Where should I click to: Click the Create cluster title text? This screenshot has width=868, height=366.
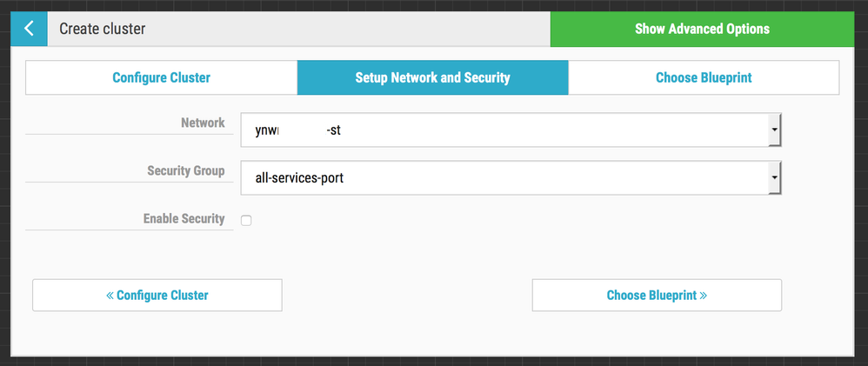[x=102, y=29]
